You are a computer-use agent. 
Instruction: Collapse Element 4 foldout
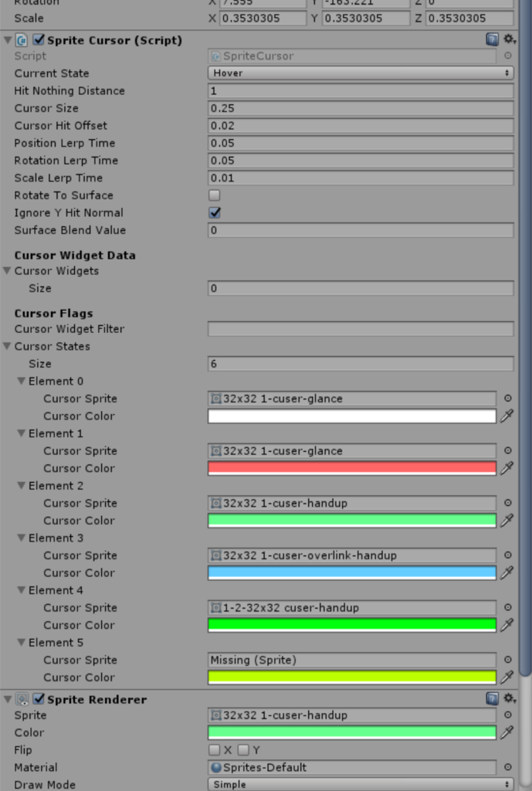[21, 590]
